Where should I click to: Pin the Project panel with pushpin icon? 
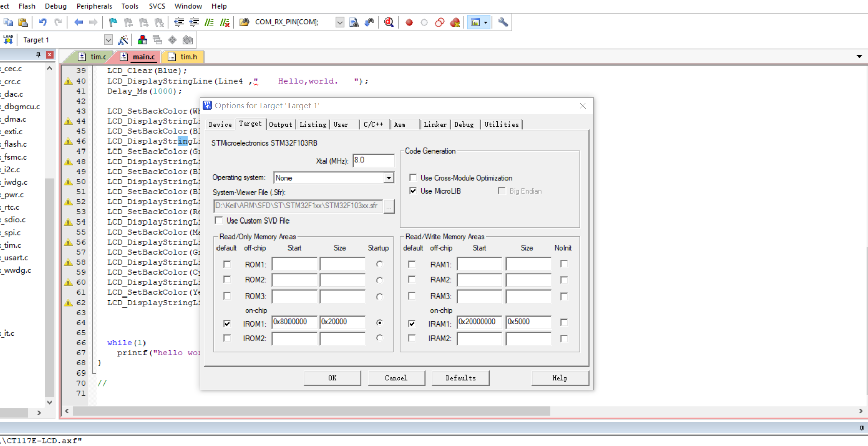point(38,54)
